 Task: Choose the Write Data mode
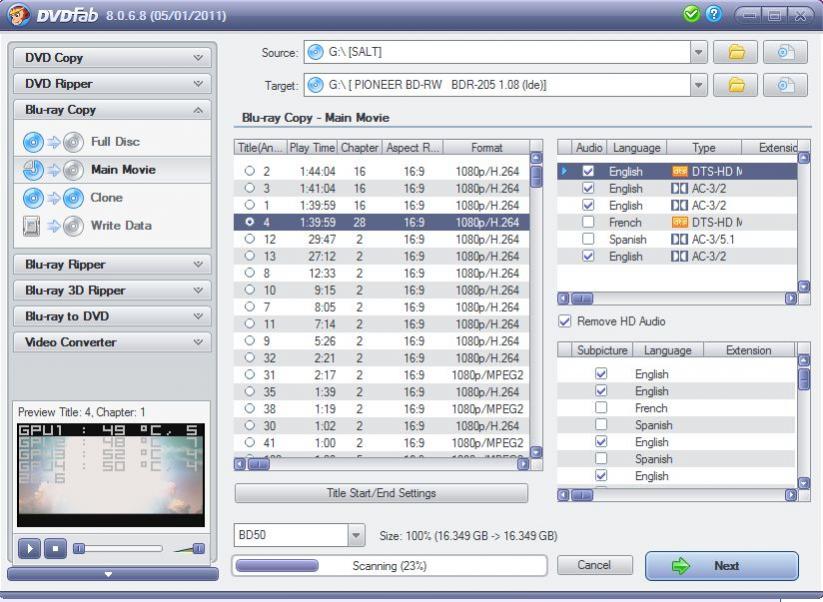coord(112,225)
